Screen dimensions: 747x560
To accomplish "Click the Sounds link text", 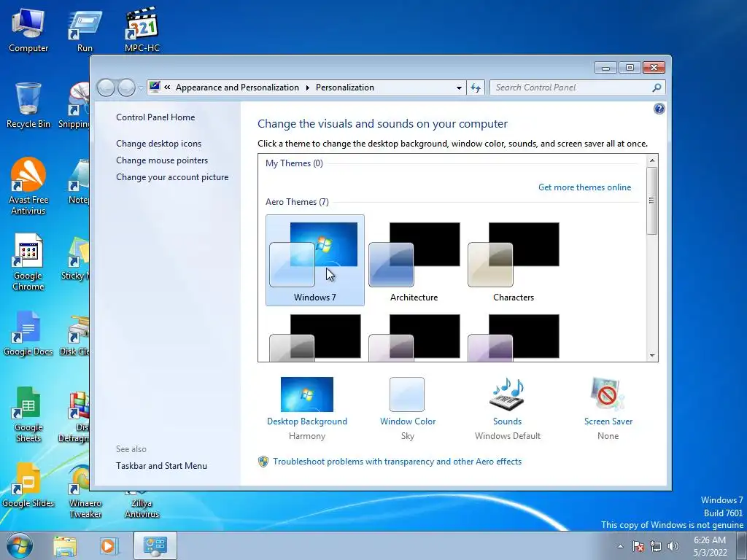I will pyautogui.click(x=507, y=421).
